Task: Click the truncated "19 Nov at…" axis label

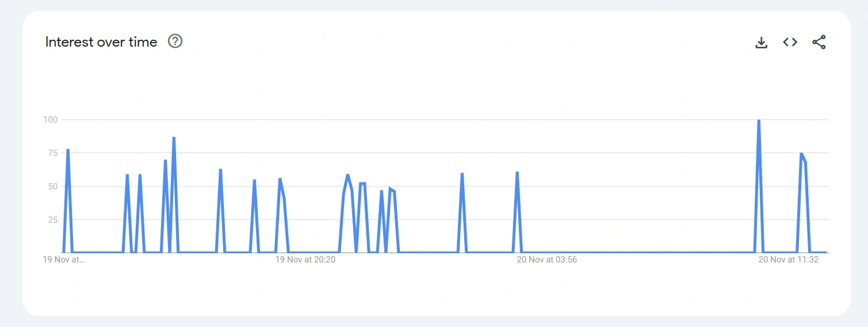Action: coord(64,260)
